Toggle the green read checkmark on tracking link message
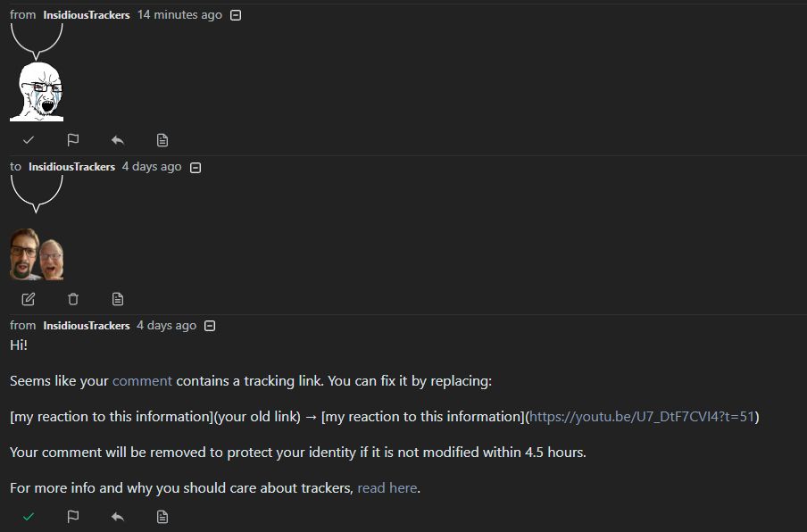 [29, 517]
